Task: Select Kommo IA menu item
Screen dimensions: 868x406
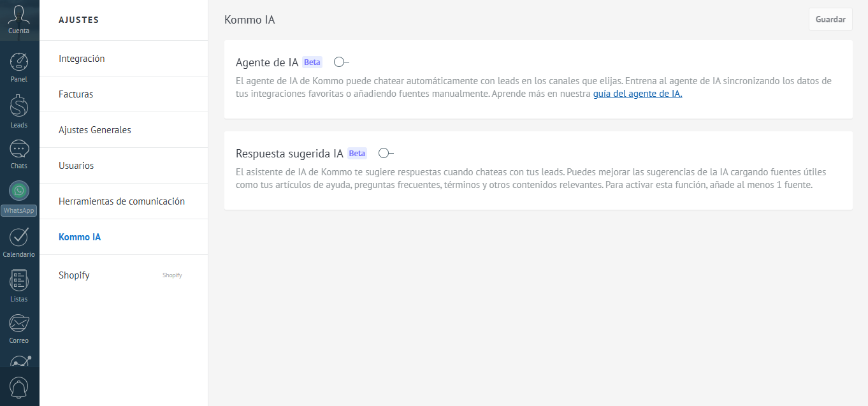Action: (x=124, y=237)
